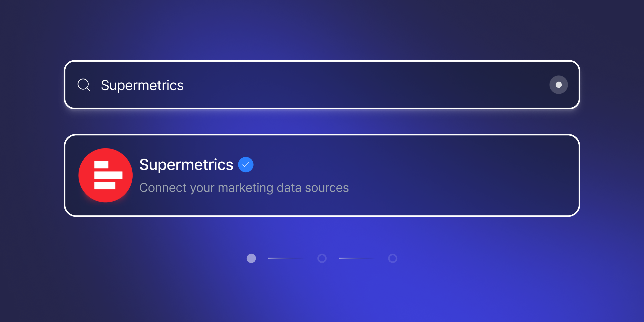Image resolution: width=644 pixels, height=322 pixels.
Task: Click the blue verified checkmark badge
Action: pos(246,165)
